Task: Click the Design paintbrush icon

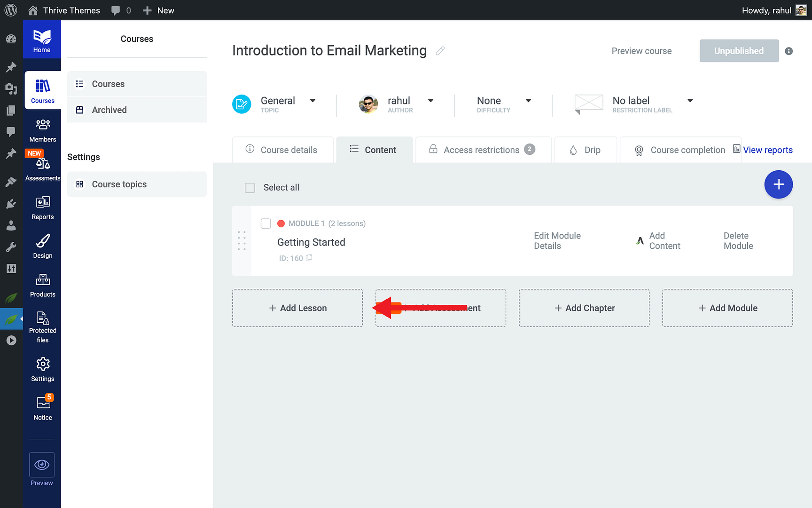Action: tap(42, 246)
